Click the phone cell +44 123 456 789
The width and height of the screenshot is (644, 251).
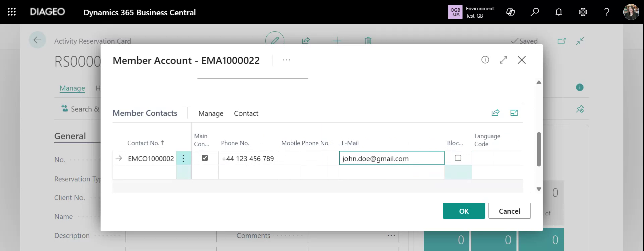click(249, 158)
